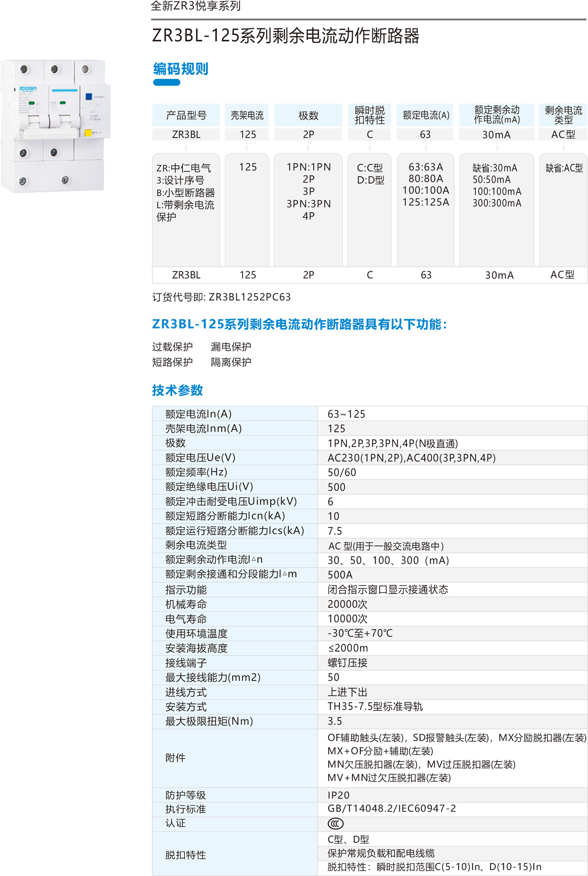Click the value 'AC230(1PN,2P),AC400(3P,3PN,4P)'
The image size is (588, 876).
point(412,458)
